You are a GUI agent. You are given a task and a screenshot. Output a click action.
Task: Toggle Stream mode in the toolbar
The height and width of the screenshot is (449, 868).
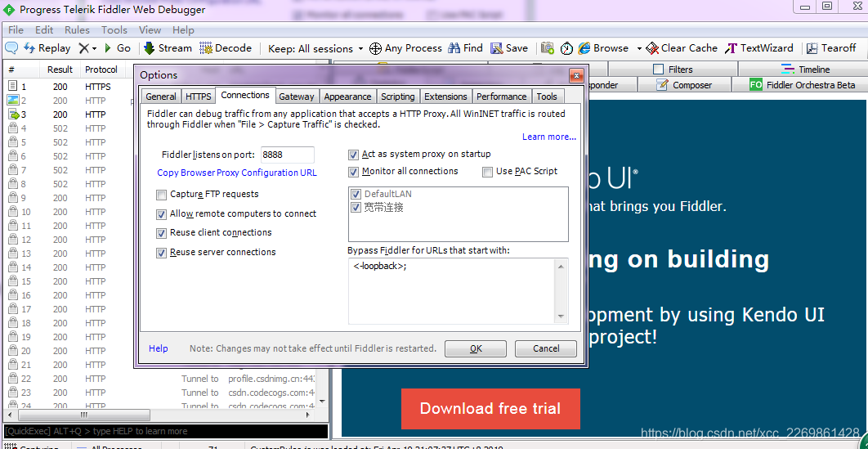168,48
